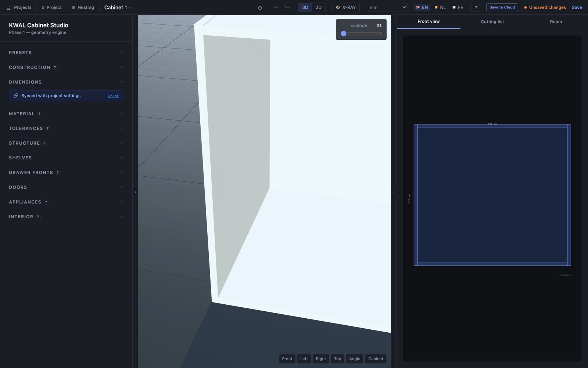
Task: Show help for the Structure section
Action: pyautogui.click(x=44, y=143)
